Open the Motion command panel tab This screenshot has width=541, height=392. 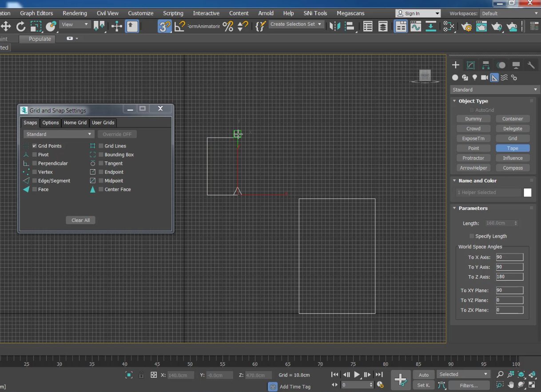point(501,65)
